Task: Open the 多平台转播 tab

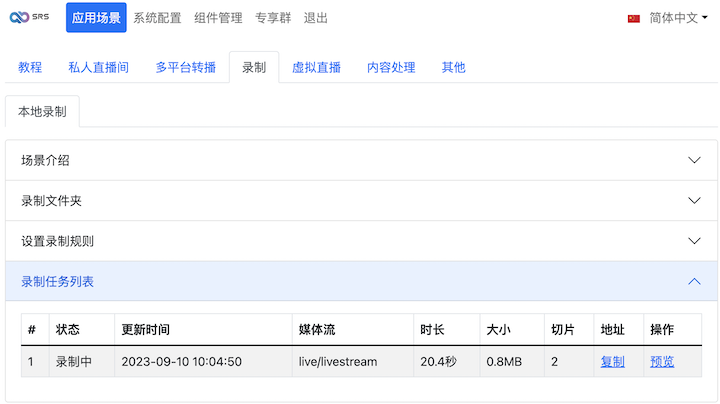Action: (x=185, y=67)
